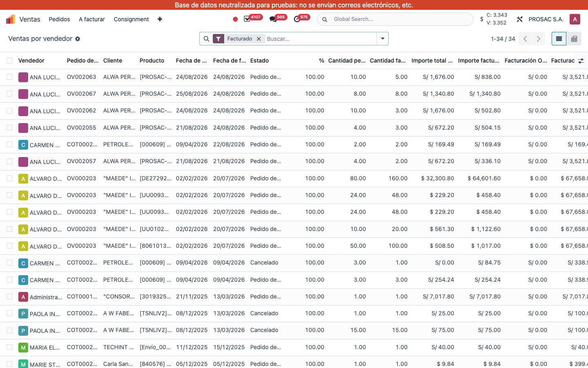Click Administra avatar icon in row
The width and height of the screenshot is (588, 368).
[23, 297]
